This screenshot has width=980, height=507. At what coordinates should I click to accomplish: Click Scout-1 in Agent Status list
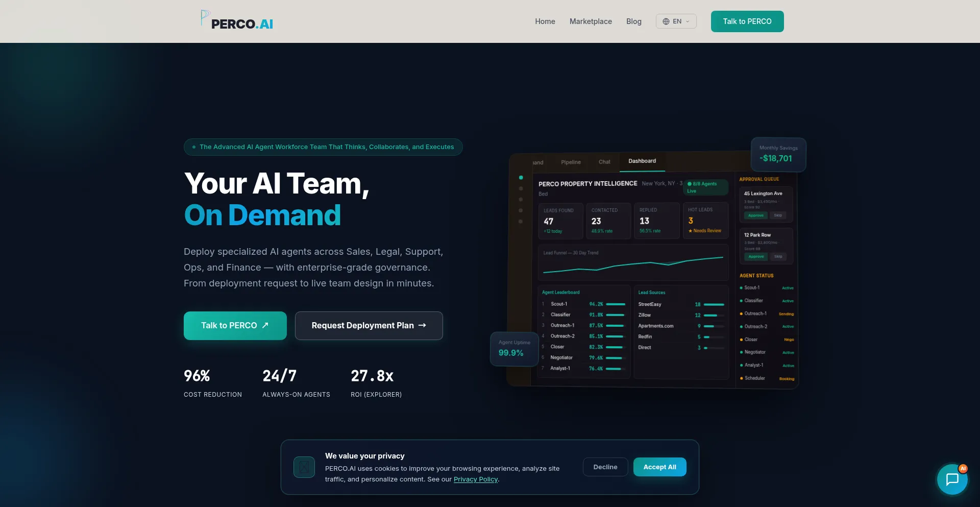pos(767,288)
